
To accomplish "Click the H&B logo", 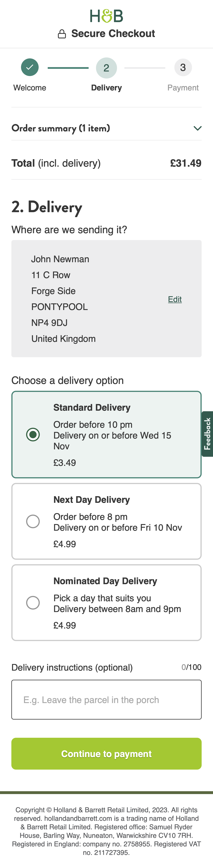I will click(106, 16).
